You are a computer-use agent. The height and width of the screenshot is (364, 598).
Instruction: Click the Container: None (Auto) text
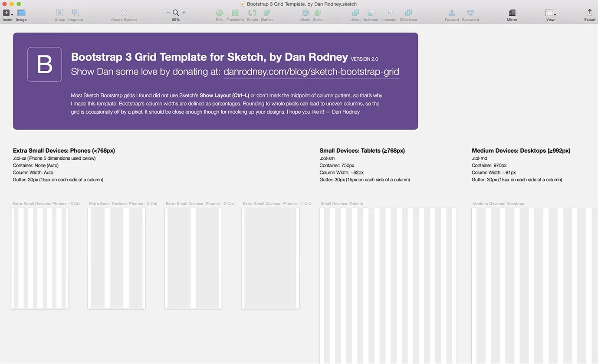tap(36, 165)
